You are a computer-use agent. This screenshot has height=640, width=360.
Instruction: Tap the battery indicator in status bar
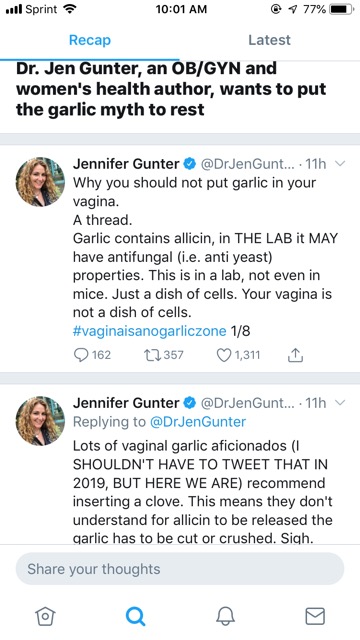click(341, 9)
